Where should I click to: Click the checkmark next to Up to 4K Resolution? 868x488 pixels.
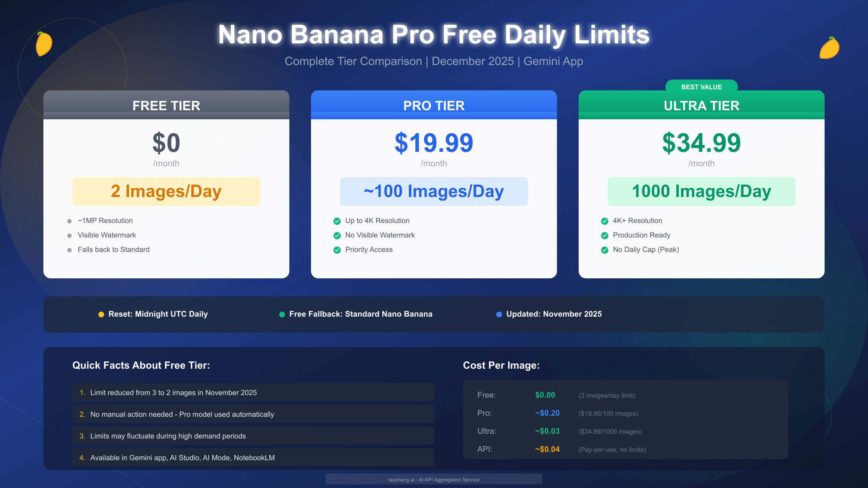point(337,221)
